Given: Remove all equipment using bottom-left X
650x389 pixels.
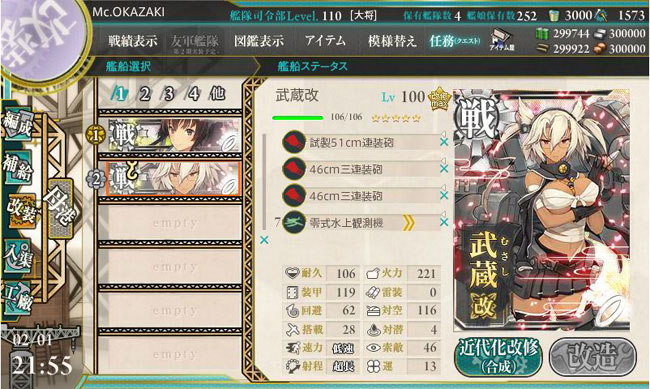Looking at the screenshot, I should (264, 240).
